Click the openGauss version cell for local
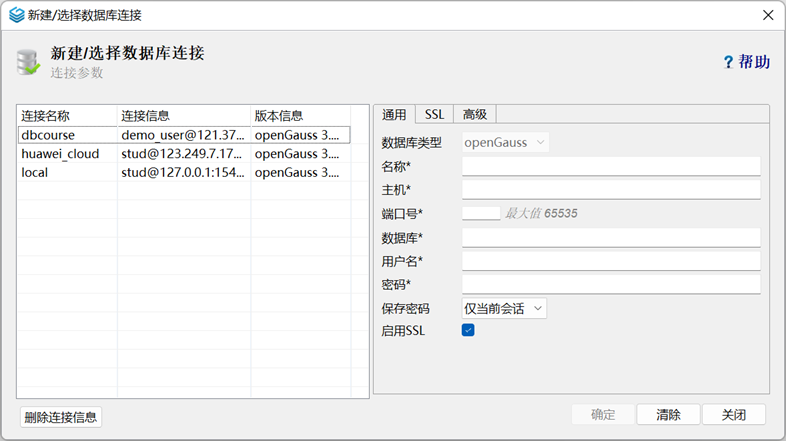786x441 pixels. click(300, 172)
